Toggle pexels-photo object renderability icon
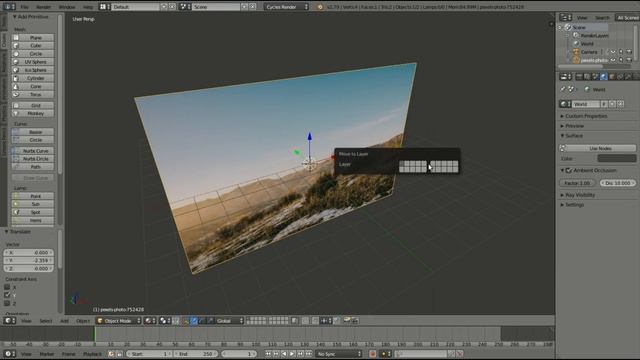The image size is (640, 360). tap(629, 60)
